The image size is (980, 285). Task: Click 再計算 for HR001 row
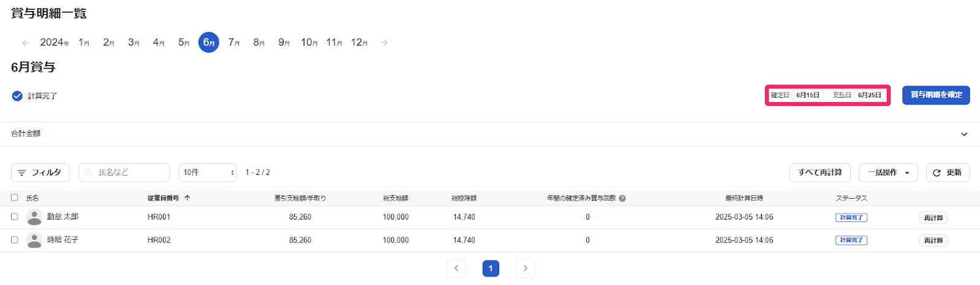(x=933, y=218)
